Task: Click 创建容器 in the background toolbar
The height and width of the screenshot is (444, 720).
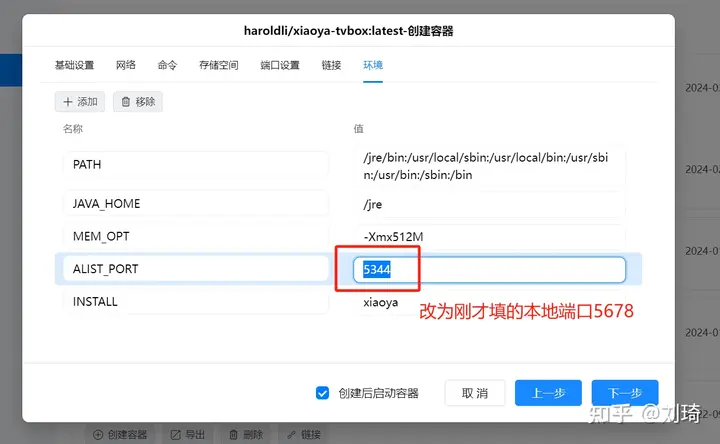Action: [120, 434]
